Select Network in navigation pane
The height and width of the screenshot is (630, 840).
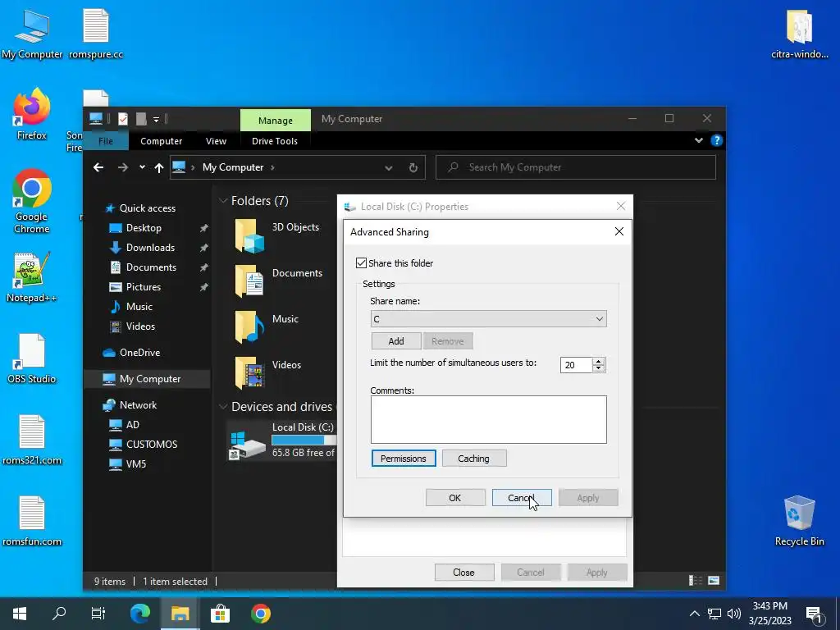[x=138, y=405]
